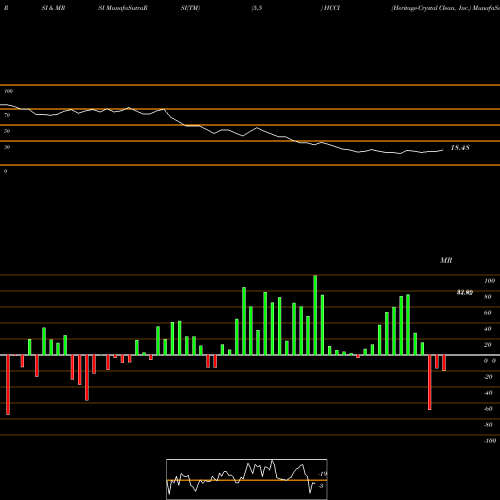Open the mini overview chart thumbnail
Screen dimensions: 500x500
tap(247, 479)
